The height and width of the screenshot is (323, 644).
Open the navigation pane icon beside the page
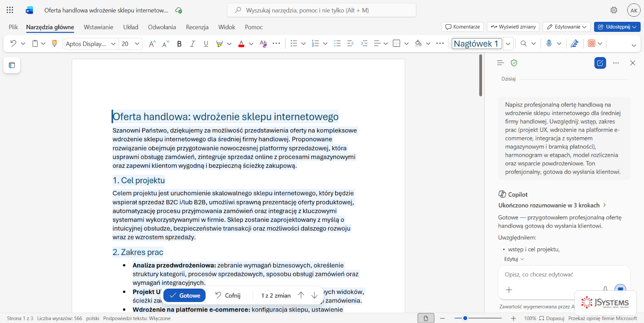12,65
